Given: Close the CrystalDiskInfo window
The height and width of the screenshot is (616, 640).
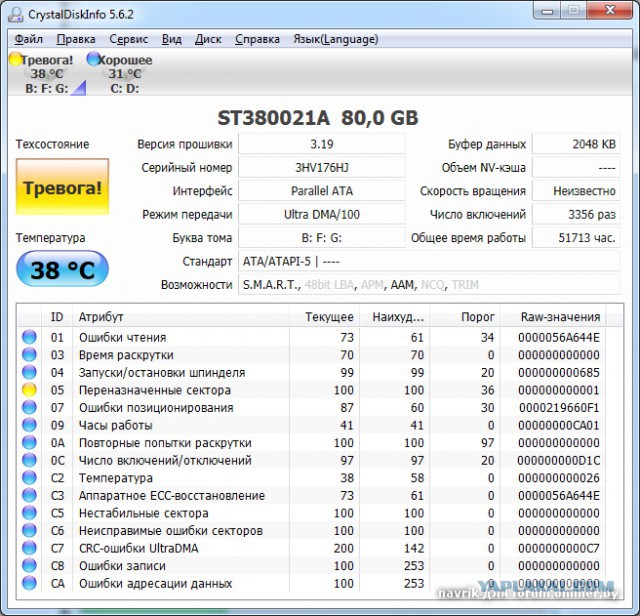Looking at the screenshot, I should pyautogui.click(x=610, y=11).
